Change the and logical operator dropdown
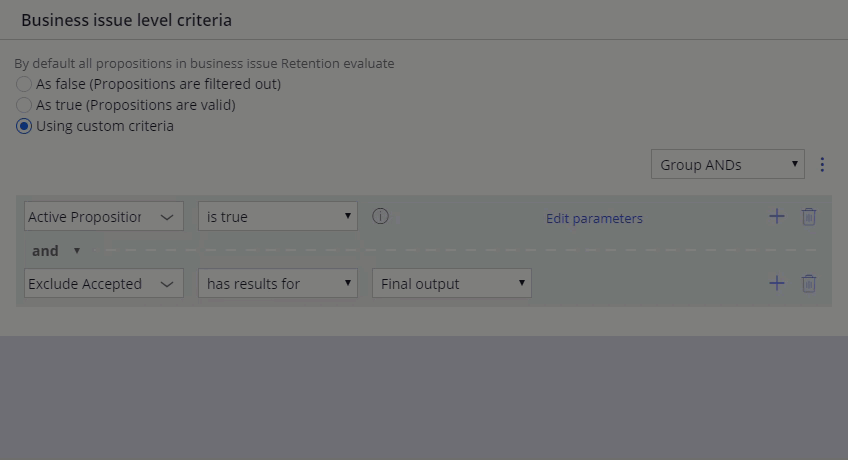Image resolution: width=848 pixels, height=460 pixels. click(x=56, y=251)
